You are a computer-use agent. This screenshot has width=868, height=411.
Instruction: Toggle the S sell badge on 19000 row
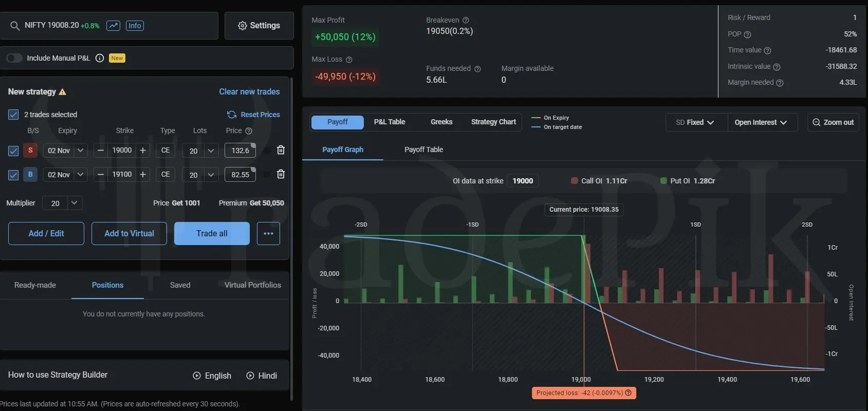[x=30, y=150]
